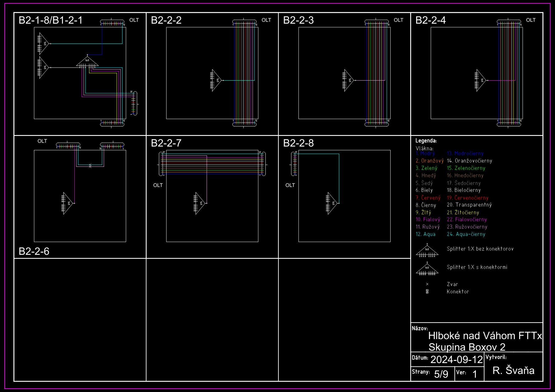Select the splitter triangle in box B2-2-6
The width and height of the screenshot is (555, 392).
(68, 203)
